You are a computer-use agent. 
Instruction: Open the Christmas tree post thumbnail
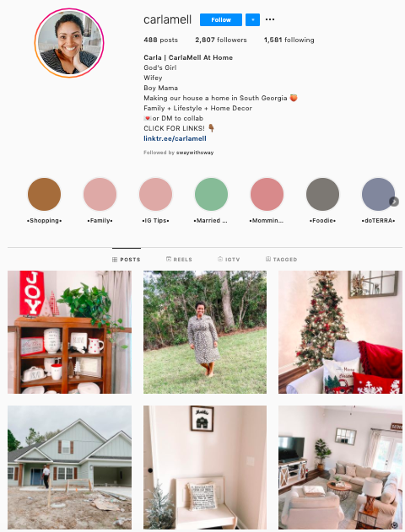coord(341,332)
